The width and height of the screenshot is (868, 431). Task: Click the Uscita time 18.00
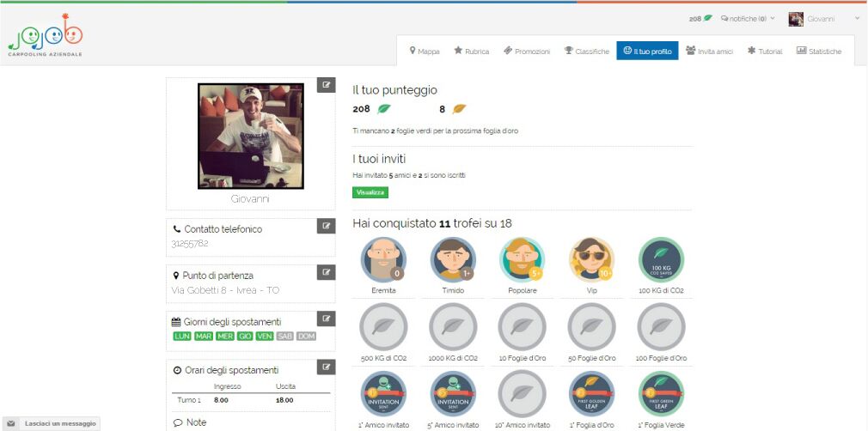tap(284, 400)
